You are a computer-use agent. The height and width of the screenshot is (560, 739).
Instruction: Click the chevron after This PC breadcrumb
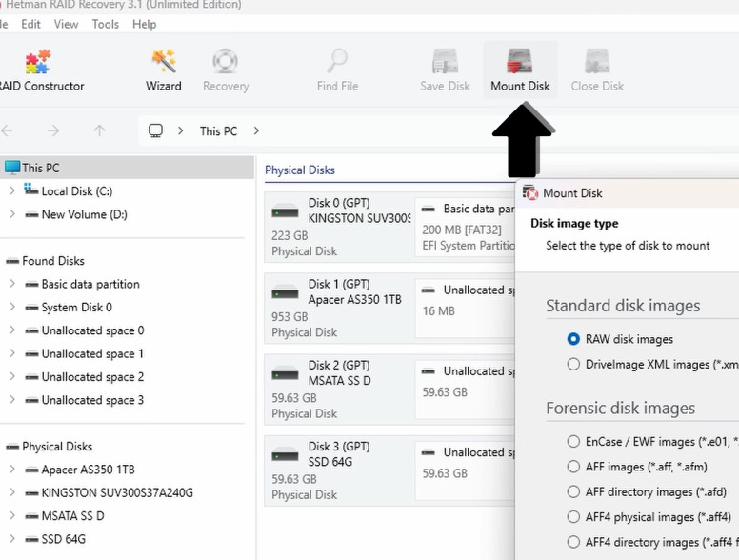coord(256,130)
